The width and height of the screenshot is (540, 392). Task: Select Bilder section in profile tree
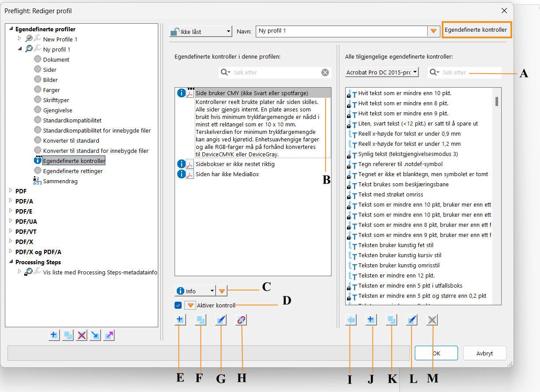tap(50, 80)
